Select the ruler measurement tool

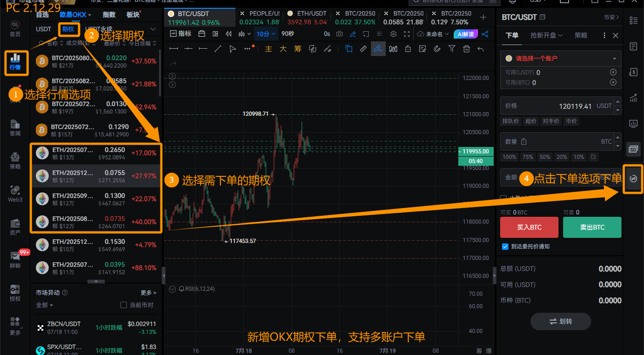point(363,48)
